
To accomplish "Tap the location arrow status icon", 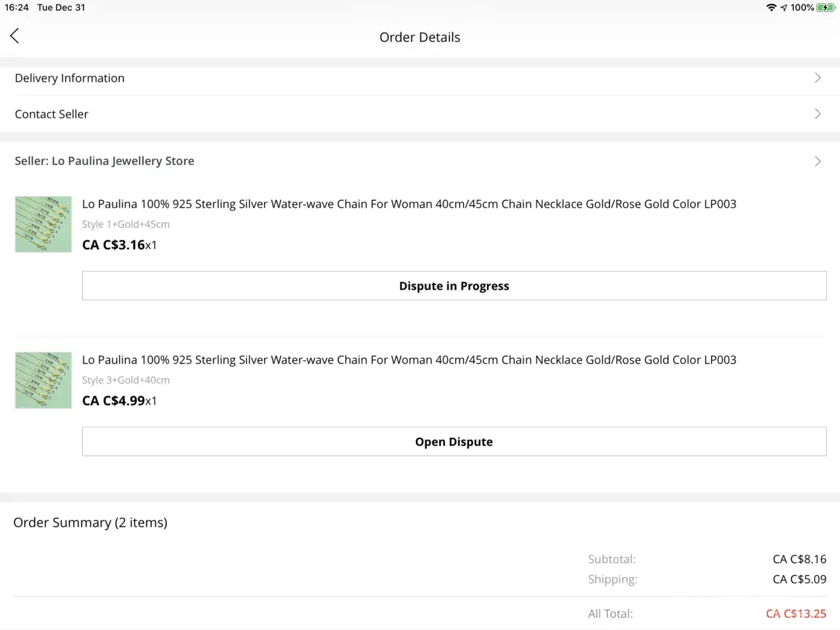I will pos(784,8).
